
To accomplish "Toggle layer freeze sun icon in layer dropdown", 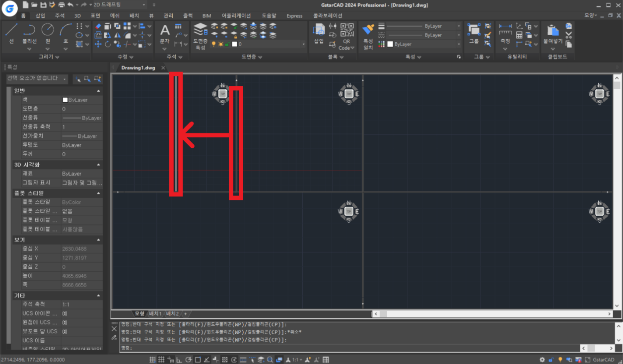I will [x=220, y=44].
